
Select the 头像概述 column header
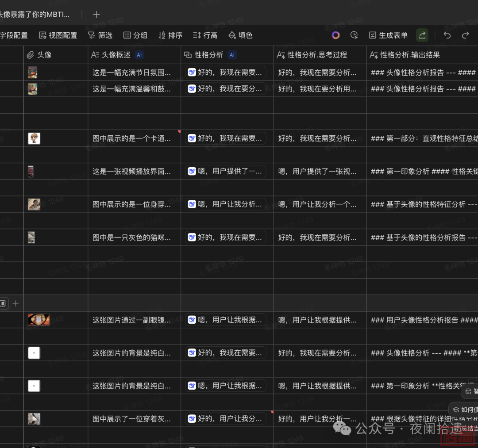click(134, 55)
